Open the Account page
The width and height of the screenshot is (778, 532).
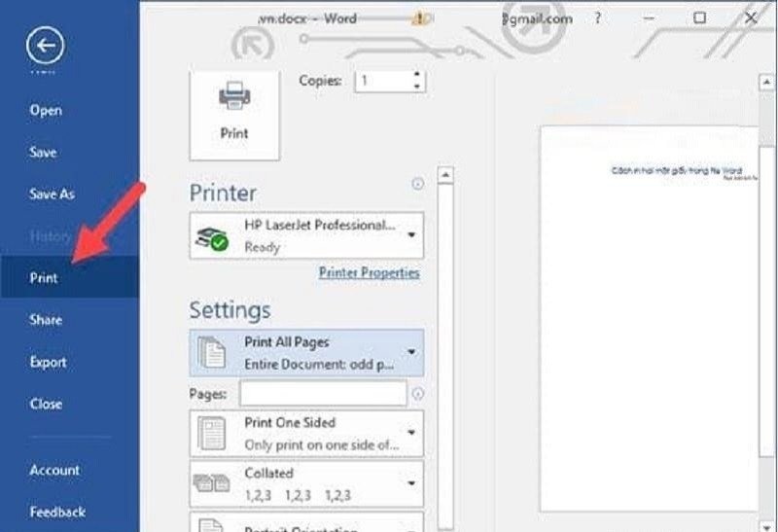[x=54, y=470]
